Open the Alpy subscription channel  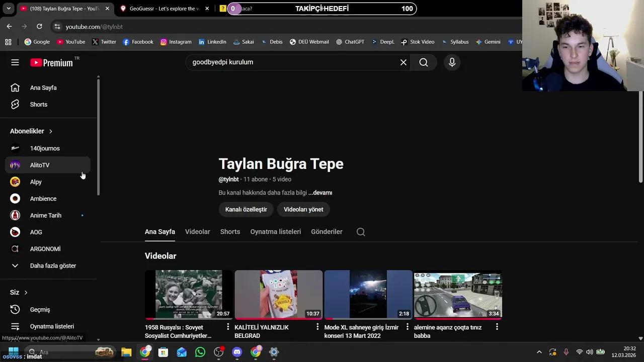(48, 182)
